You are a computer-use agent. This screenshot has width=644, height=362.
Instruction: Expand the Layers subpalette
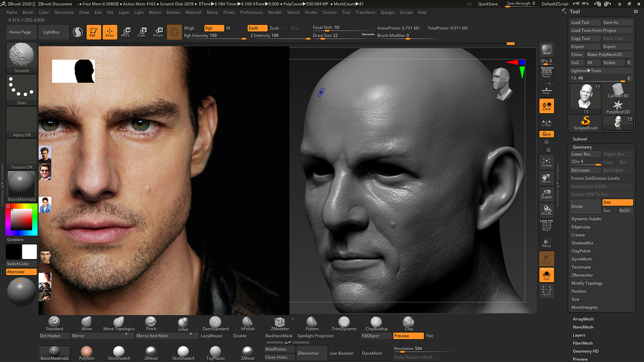click(579, 335)
